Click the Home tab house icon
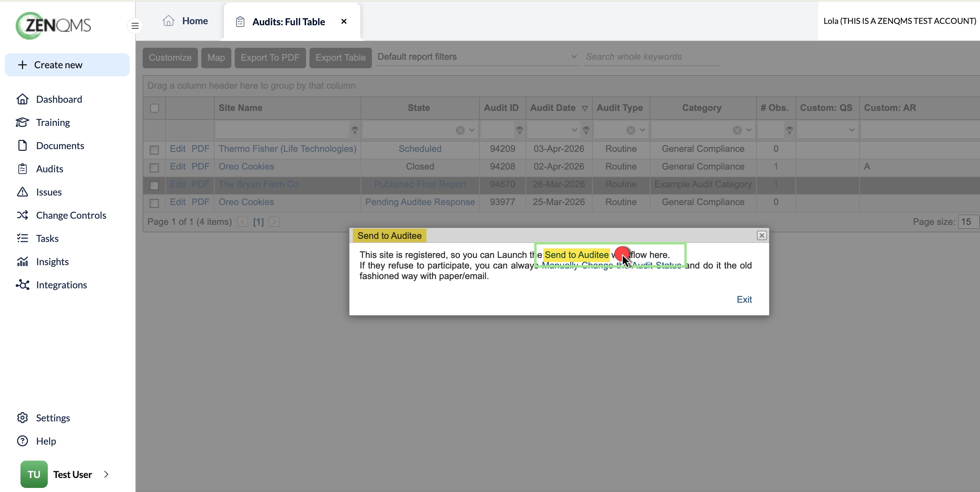 click(168, 21)
